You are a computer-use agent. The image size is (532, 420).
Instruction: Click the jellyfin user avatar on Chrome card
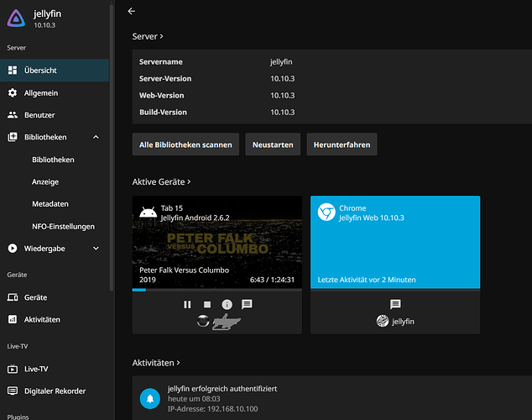pyautogui.click(x=383, y=321)
